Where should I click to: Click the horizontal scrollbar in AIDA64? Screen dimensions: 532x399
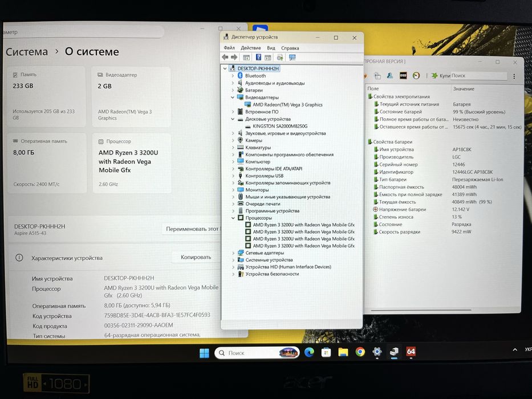tap(421, 310)
